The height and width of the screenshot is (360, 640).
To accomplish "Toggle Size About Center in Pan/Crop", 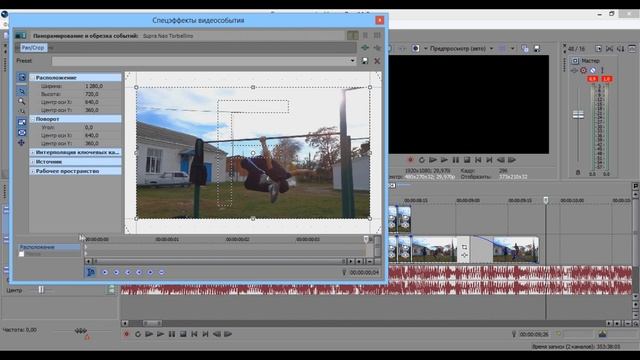I will 22,132.
